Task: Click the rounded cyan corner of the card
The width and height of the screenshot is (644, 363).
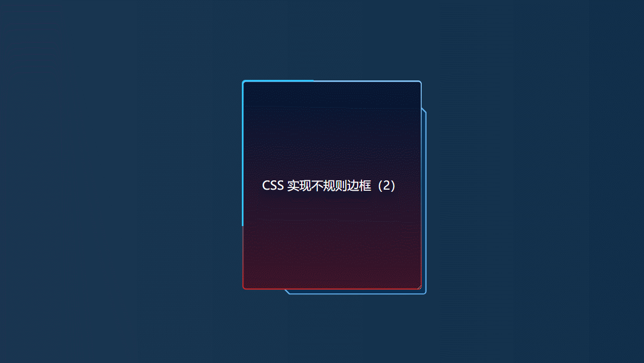Action: 244,82
